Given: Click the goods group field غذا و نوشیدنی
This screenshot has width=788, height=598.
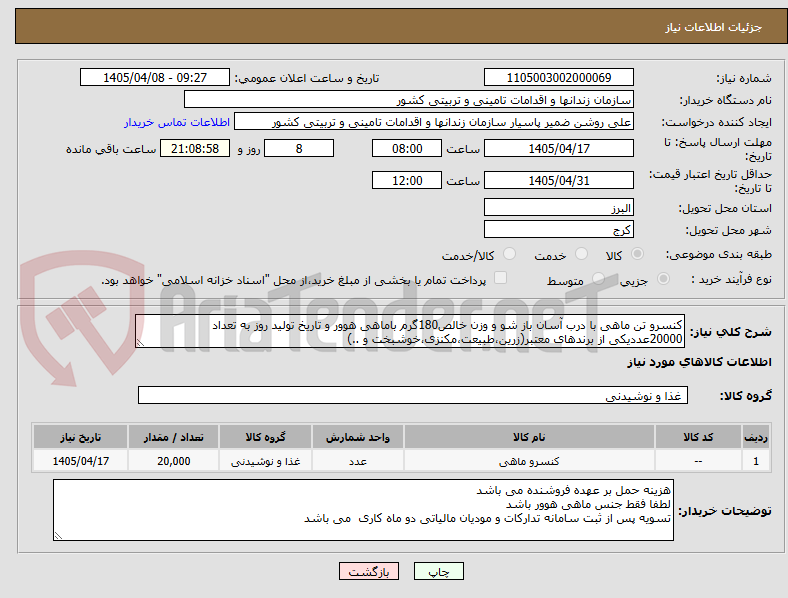Looking at the screenshot, I should pos(413,395).
